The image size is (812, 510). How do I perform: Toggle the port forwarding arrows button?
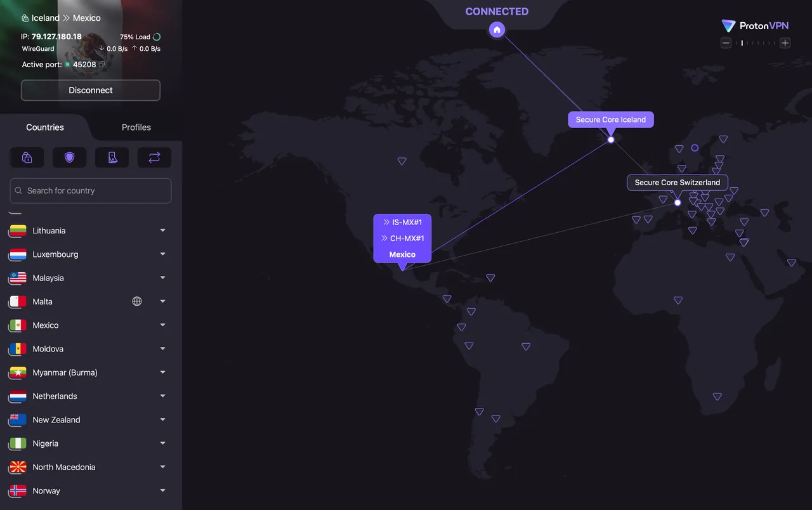(x=155, y=157)
